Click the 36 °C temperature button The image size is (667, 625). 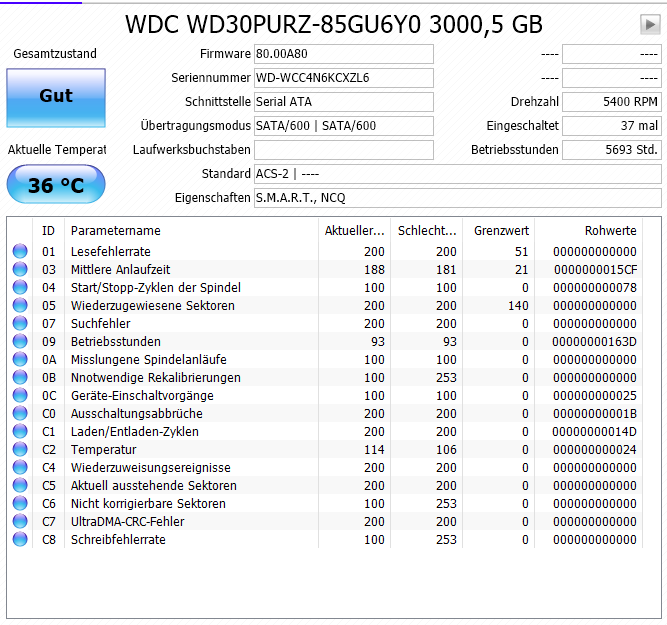click(x=56, y=185)
